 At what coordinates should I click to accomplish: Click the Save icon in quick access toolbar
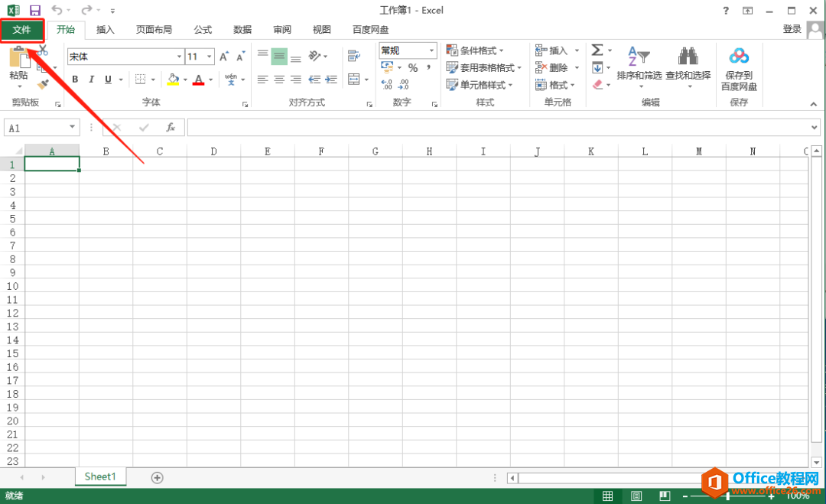(x=34, y=10)
